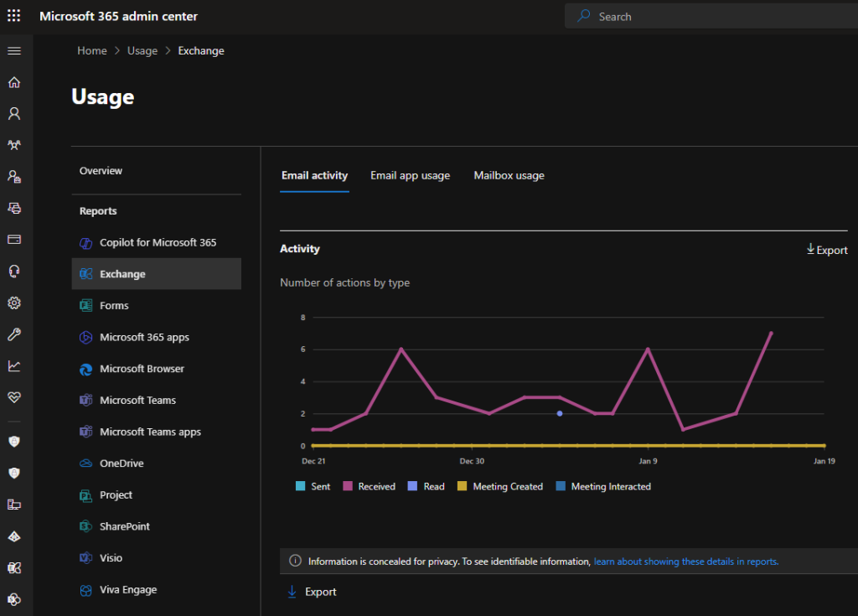Open the Copilot for Microsoft 365 report
This screenshot has width=858, height=616.
coord(157,242)
